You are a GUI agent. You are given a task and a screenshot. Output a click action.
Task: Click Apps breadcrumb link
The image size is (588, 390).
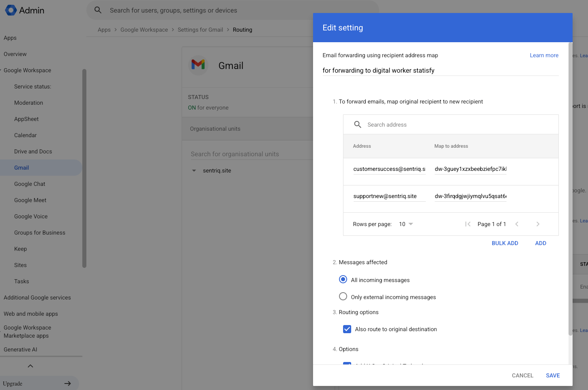104,30
